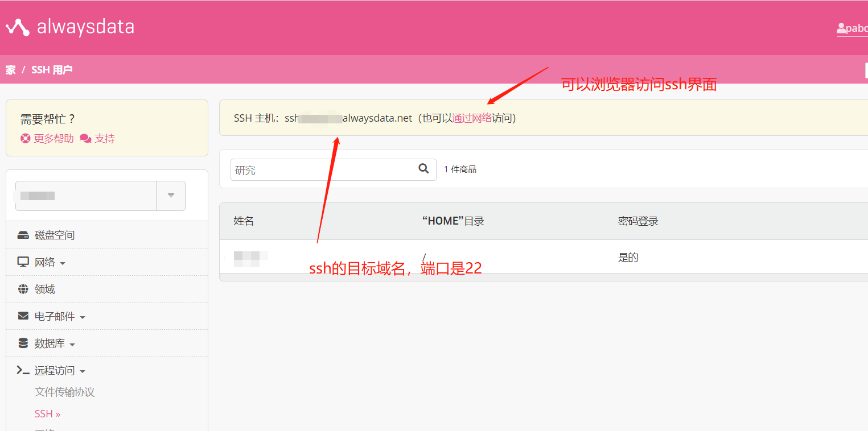Select the SSH sidebar item
Viewport: 868px width, 431px height.
(47, 414)
